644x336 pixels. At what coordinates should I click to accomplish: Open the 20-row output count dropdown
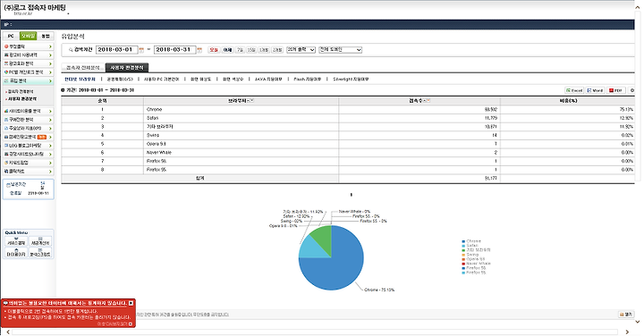(301, 50)
